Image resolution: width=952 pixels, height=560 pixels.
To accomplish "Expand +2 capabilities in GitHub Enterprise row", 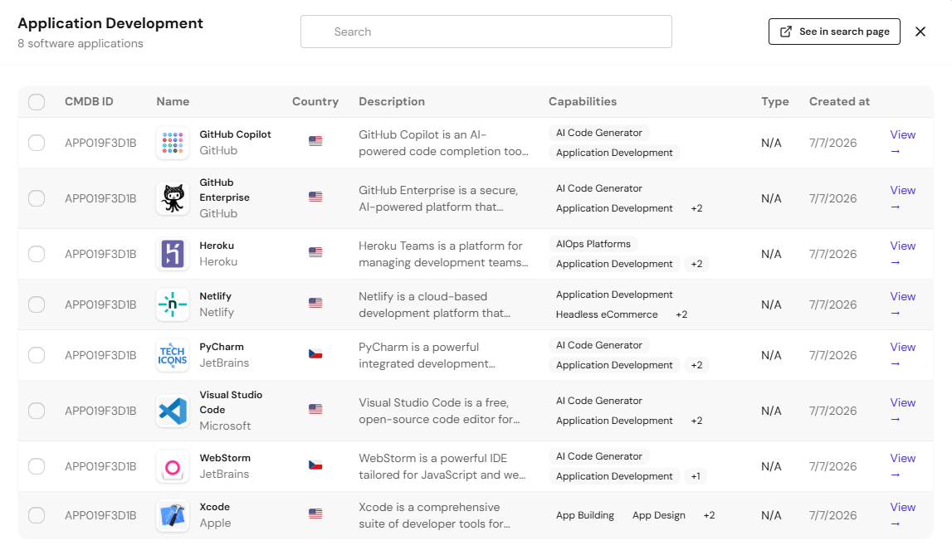I will (696, 208).
